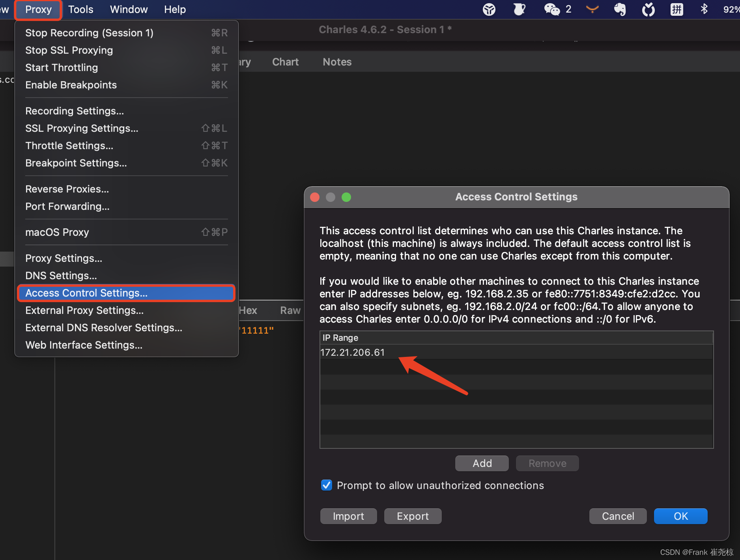
Task: Open the WeChat menu bar icon
Action: (552, 9)
